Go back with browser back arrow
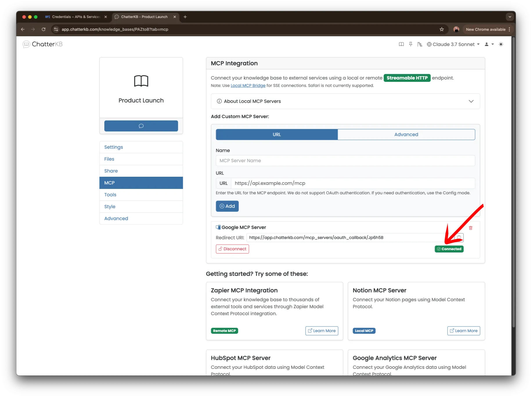Viewport: 532px width, 397px height. [23, 29]
